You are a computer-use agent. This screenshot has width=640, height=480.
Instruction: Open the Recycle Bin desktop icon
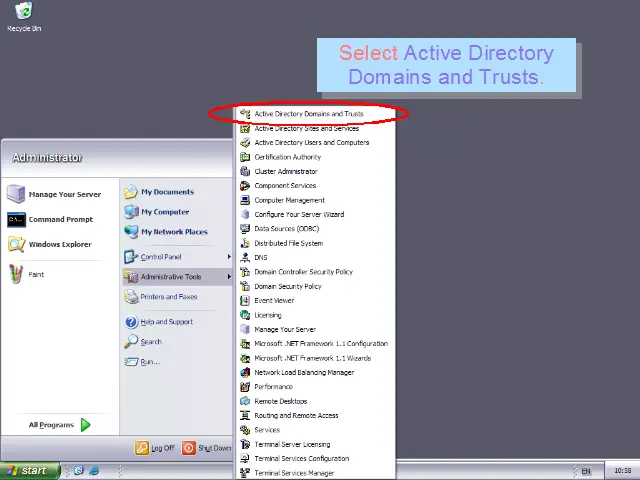click(23, 13)
